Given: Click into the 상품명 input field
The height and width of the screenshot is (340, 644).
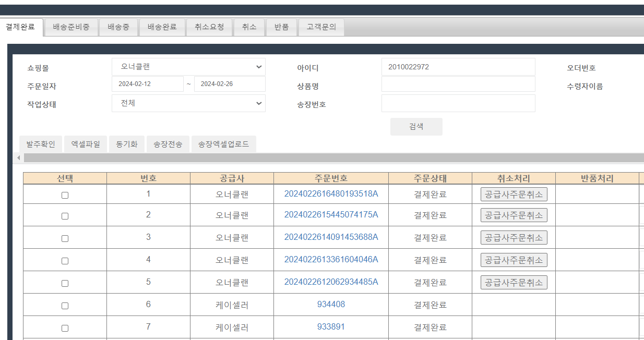Looking at the screenshot, I should [458, 84].
